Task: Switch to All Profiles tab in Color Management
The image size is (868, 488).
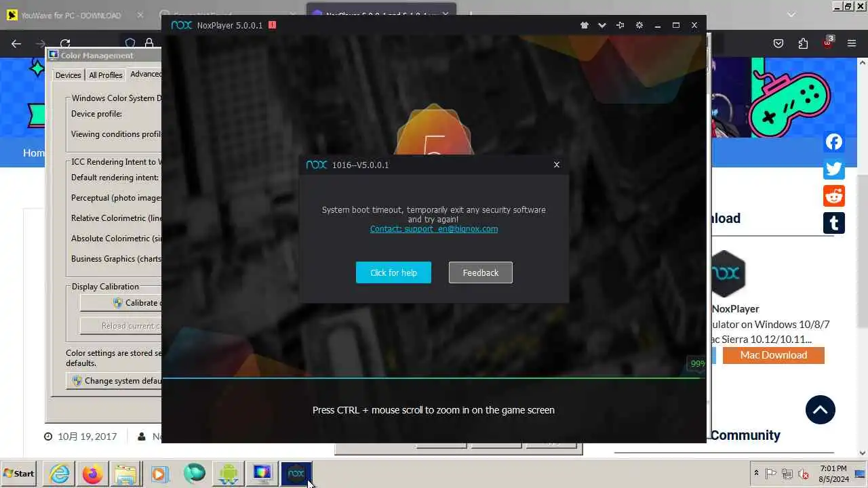Action: pyautogui.click(x=106, y=75)
